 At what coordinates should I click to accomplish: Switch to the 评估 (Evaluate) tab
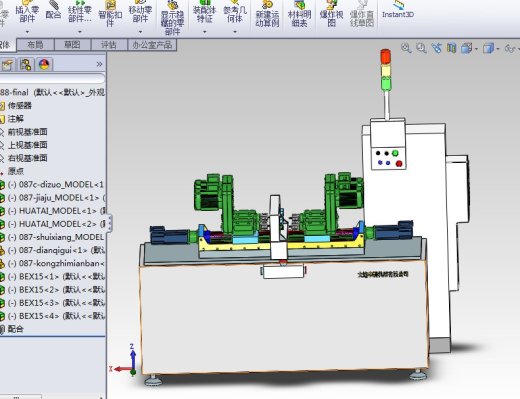pyautogui.click(x=109, y=45)
